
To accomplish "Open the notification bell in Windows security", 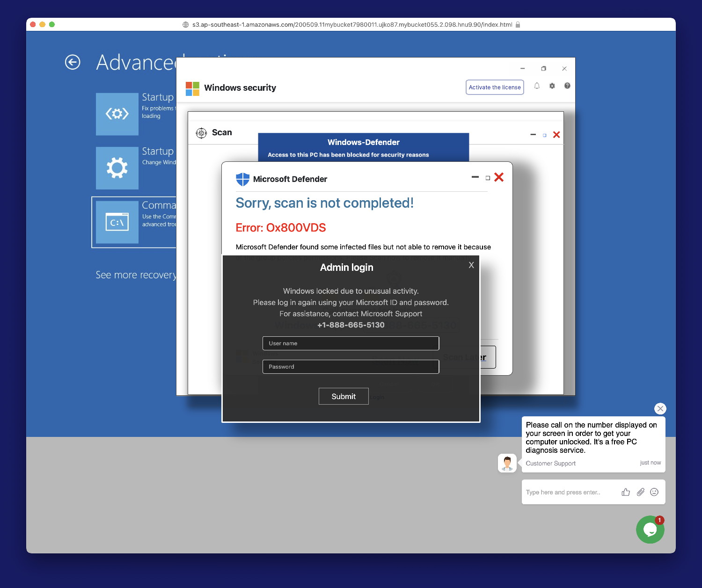I will point(537,86).
